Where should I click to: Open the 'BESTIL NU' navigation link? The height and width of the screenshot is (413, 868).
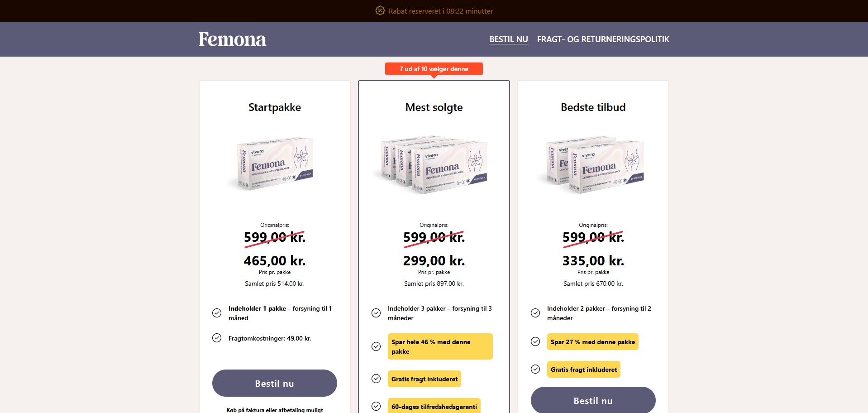click(509, 39)
